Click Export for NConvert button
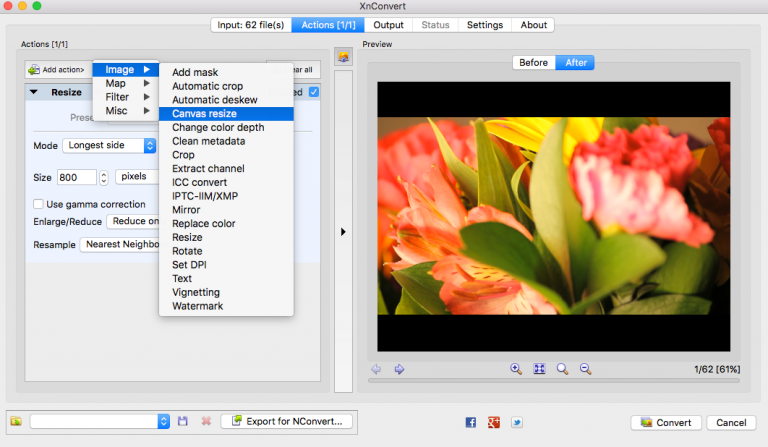 coord(286,422)
